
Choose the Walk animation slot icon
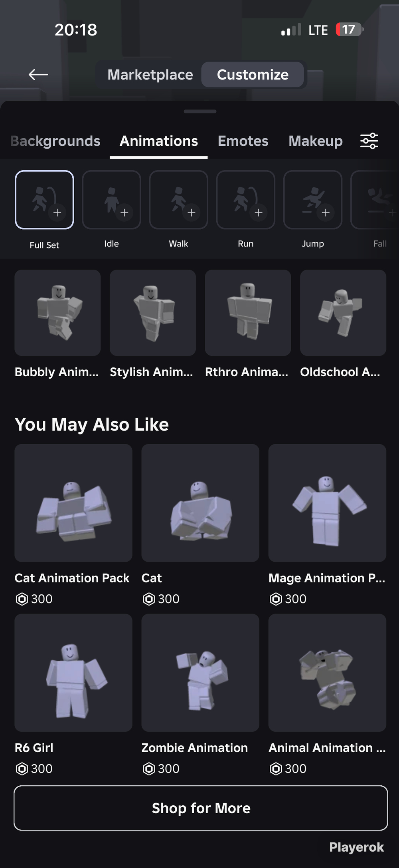coord(178,200)
